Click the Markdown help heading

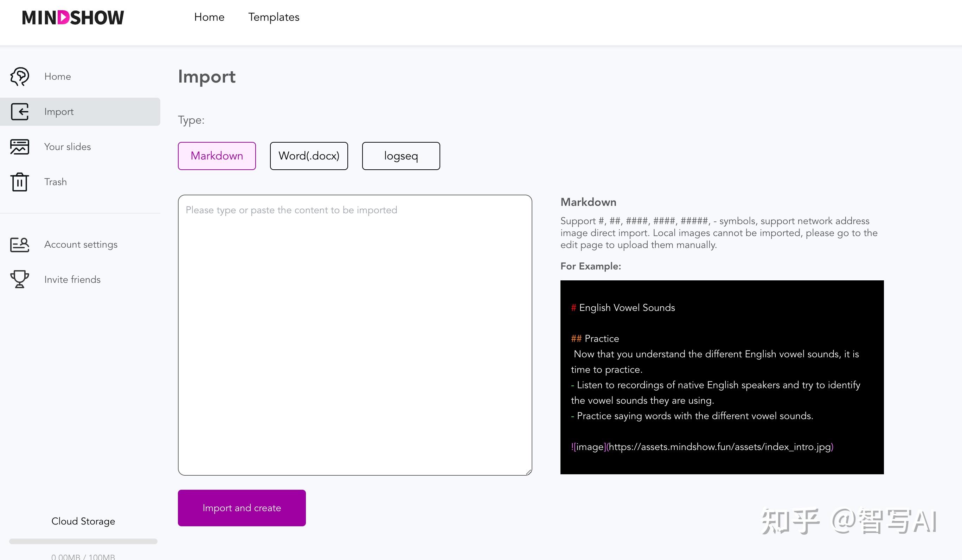coord(588,202)
